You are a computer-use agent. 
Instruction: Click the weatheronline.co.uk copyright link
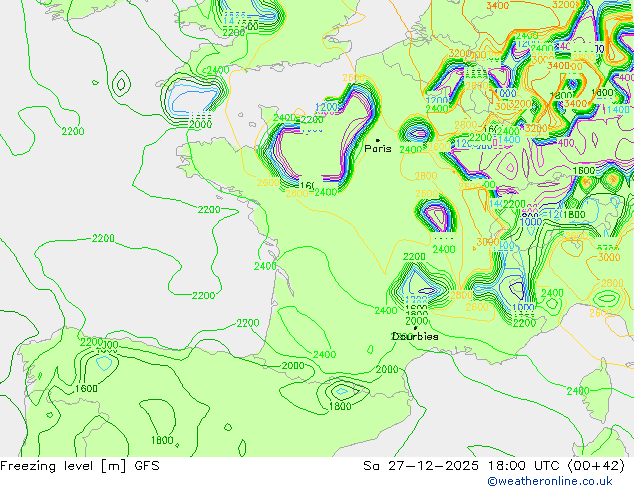tap(550, 481)
